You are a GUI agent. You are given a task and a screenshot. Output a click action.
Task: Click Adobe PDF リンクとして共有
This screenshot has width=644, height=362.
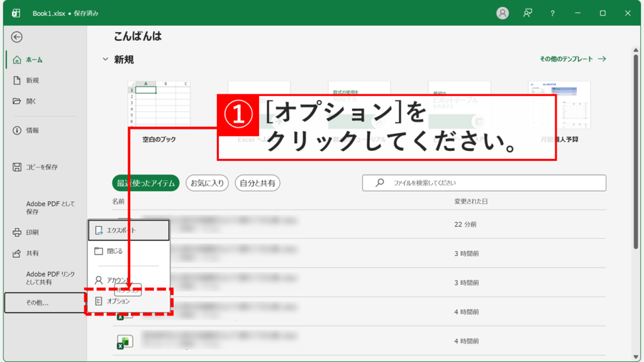click(x=50, y=278)
